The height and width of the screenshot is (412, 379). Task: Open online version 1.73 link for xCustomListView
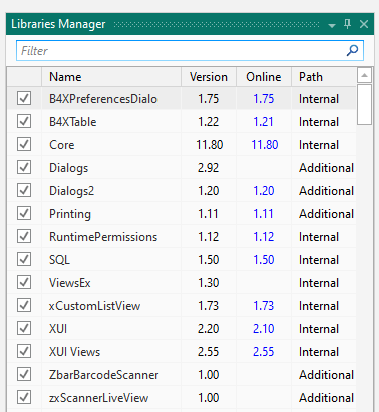(x=264, y=306)
